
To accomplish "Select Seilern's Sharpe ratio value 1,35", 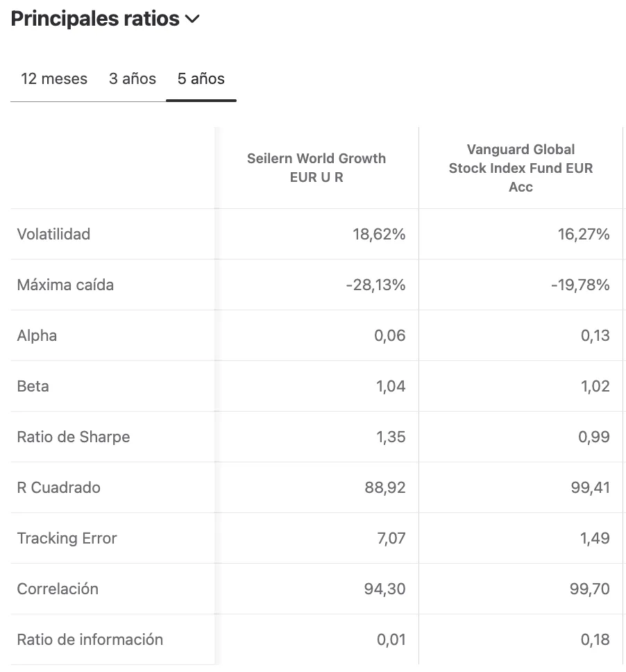I will (x=391, y=437).
